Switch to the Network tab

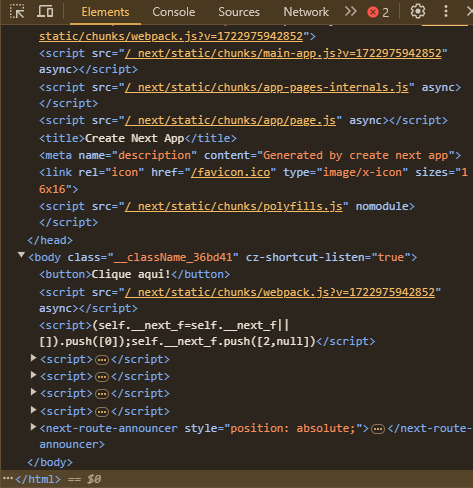[x=306, y=12]
